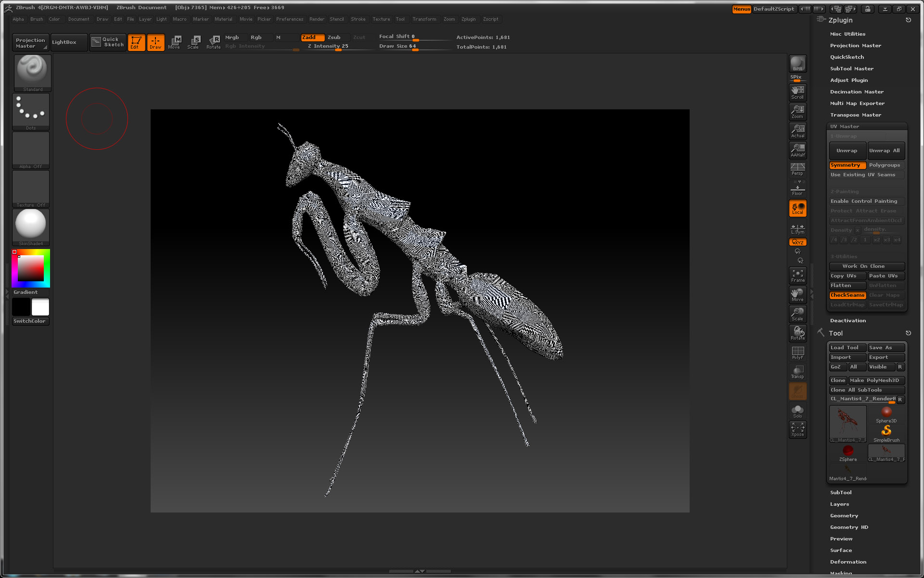Expand Multi Map Exporter plugin

[857, 103]
